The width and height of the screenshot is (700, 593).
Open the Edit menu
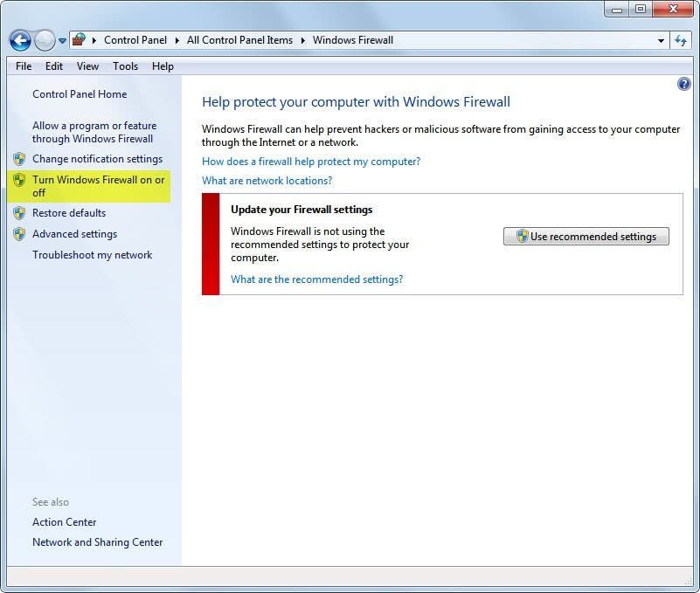pos(54,66)
